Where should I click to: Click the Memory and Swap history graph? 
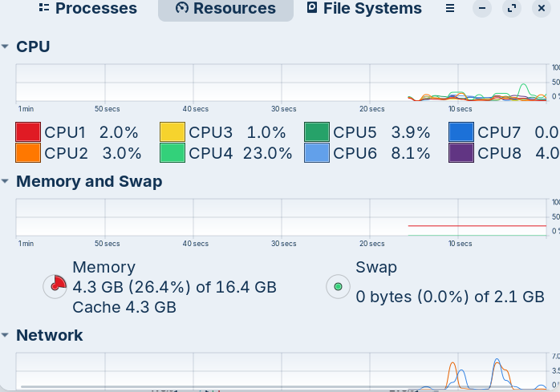tap(281, 217)
